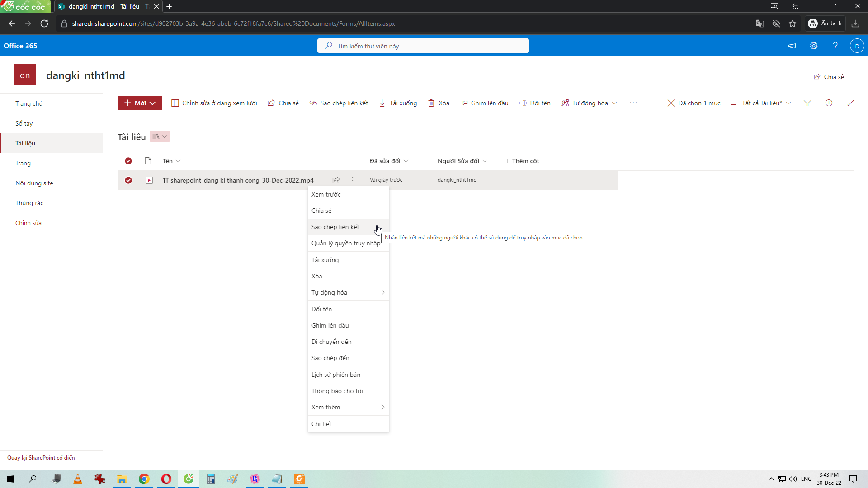Click the translate page icon in address bar

click(760, 23)
